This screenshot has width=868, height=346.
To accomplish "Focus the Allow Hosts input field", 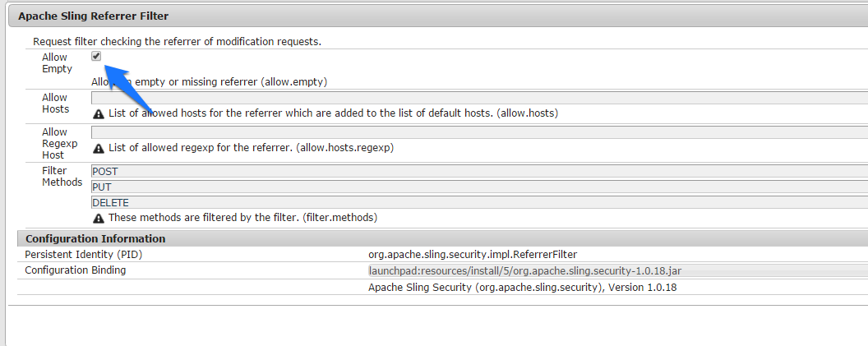I will tap(479, 98).
